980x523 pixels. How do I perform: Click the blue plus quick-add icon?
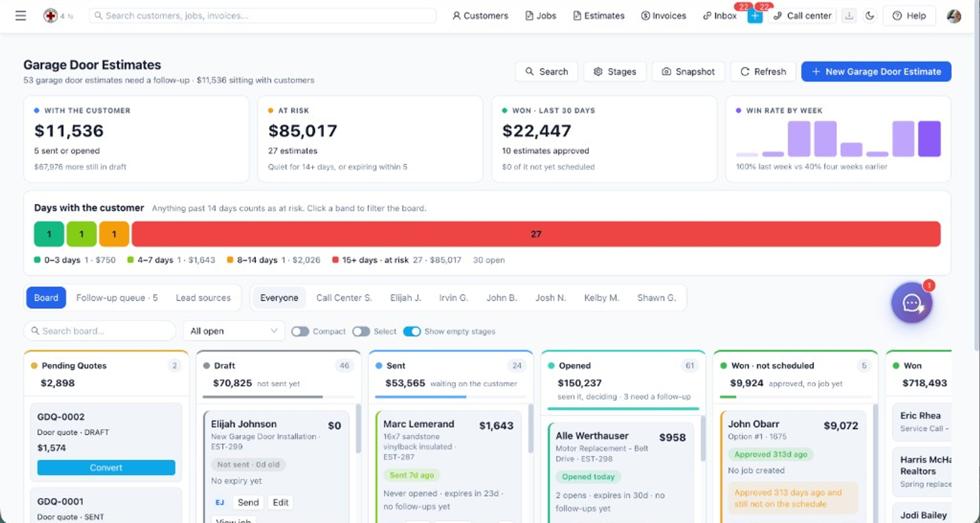coord(754,16)
